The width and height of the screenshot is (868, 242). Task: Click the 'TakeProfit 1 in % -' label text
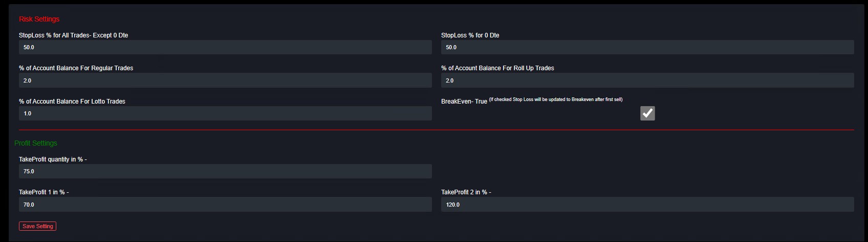(44, 192)
